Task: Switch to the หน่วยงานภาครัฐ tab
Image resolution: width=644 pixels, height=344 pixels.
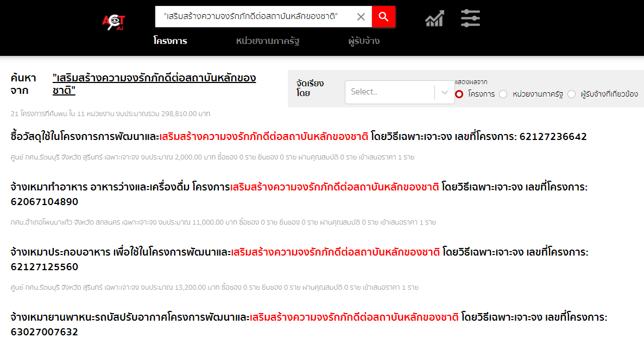Action: coord(268,41)
